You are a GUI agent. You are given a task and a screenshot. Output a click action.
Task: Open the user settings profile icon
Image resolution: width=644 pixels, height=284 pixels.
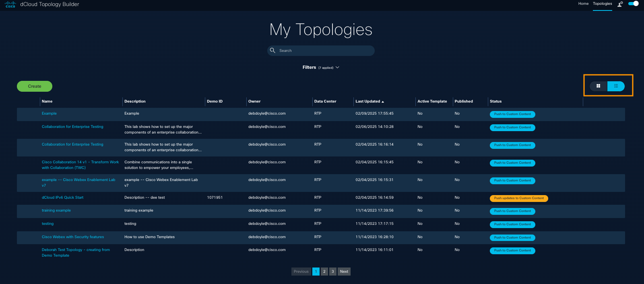620,4
